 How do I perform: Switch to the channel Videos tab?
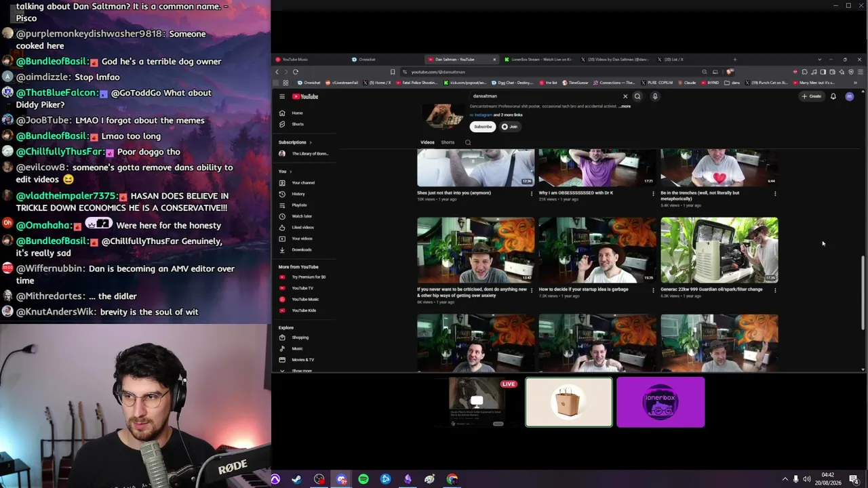427,142
